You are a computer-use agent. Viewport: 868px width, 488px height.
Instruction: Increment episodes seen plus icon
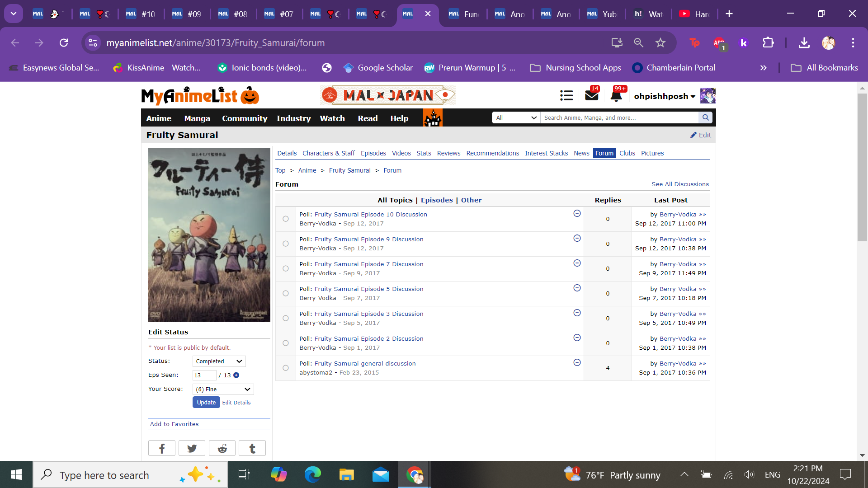236,375
